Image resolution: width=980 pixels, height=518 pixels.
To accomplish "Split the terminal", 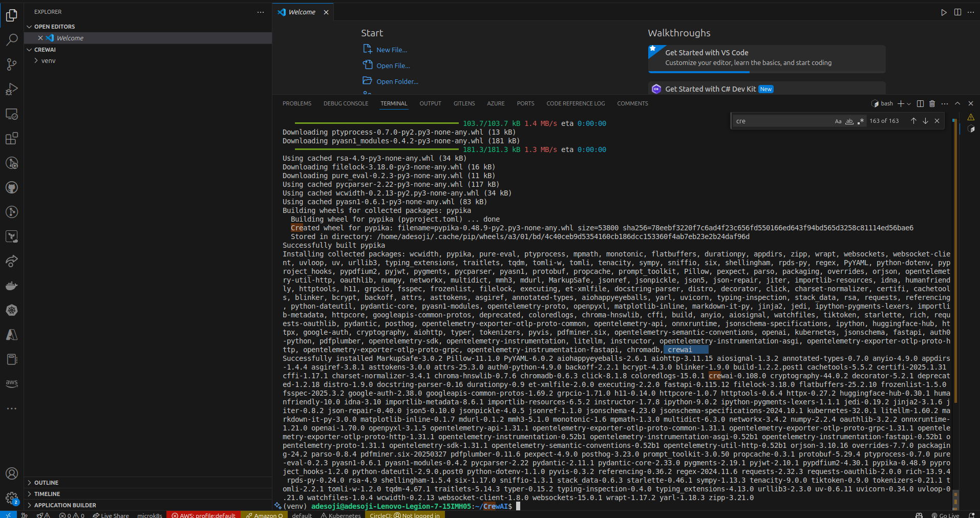I will 920,103.
